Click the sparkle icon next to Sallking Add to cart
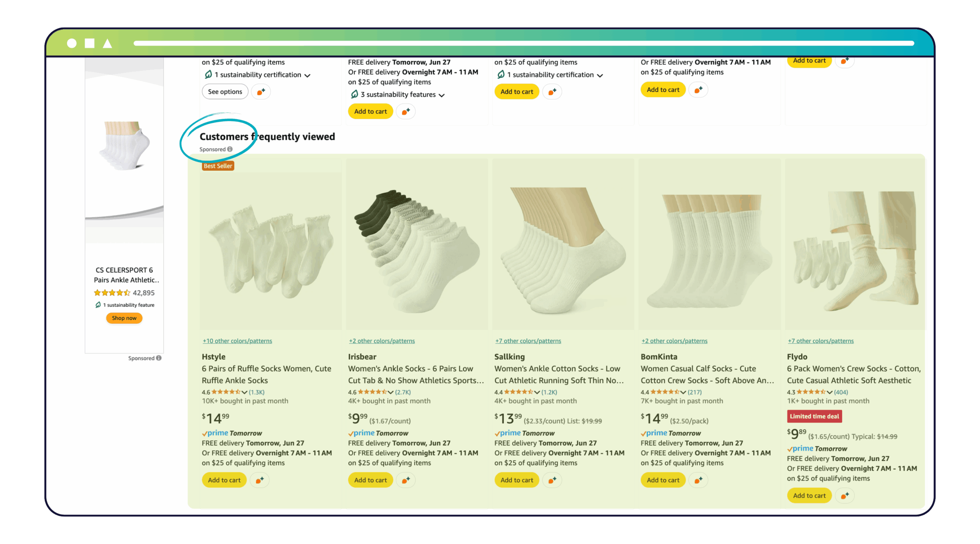The height and width of the screenshot is (544, 980). click(552, 480)
